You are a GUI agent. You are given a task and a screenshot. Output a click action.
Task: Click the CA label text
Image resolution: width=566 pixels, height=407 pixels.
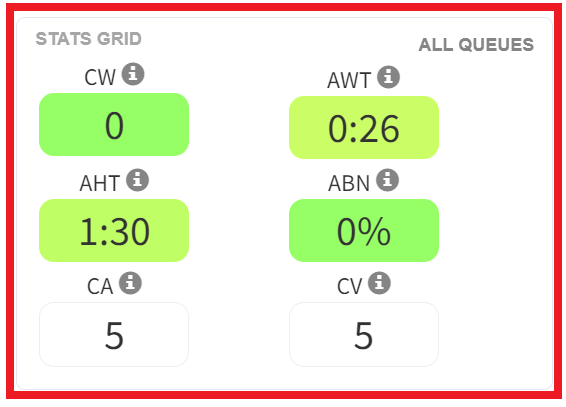100,286
